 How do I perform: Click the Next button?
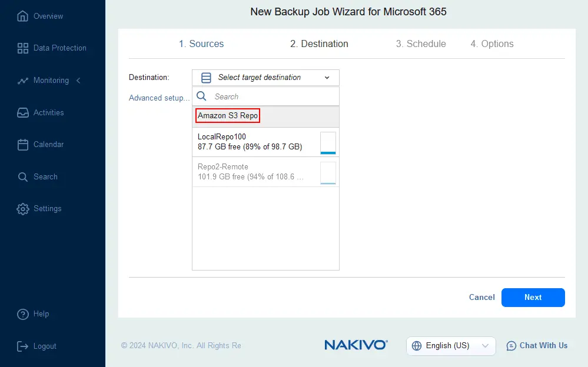coord(533,298)
